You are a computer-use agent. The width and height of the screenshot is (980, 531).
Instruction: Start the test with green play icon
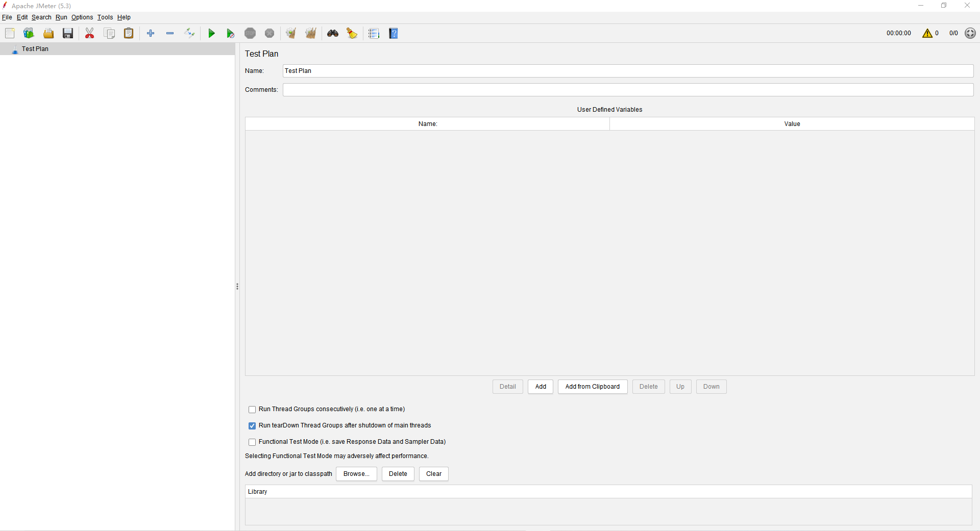tap(211, 33)
